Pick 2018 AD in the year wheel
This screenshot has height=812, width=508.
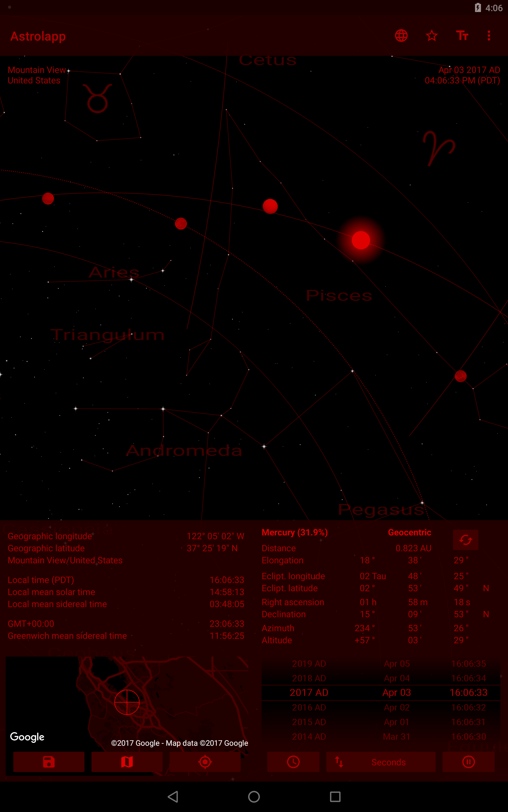[309, 678]
